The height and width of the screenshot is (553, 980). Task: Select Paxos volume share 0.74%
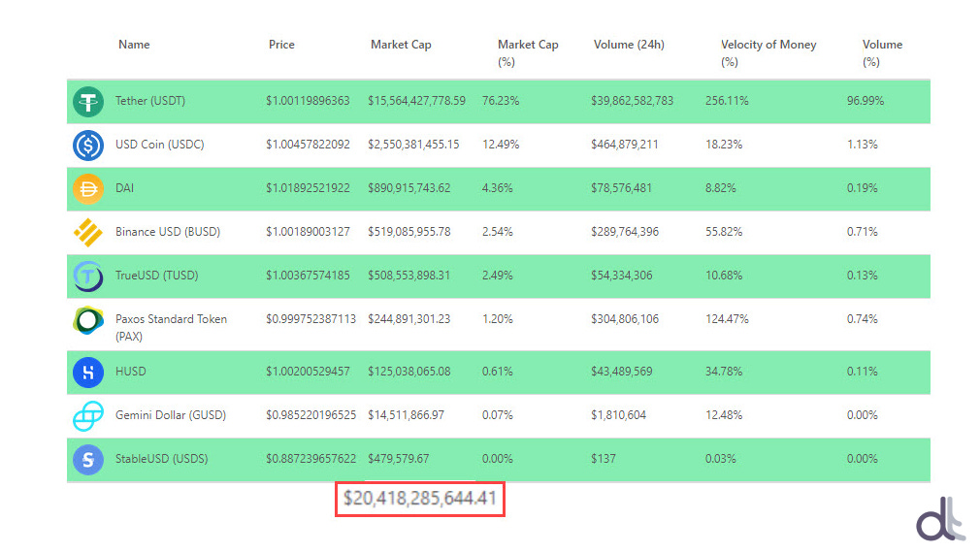pyautogui.click(x=862, y=319)
